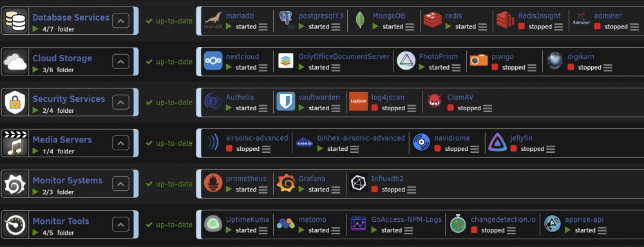Screen dimensions: 644x247
Task: Collapse the Cloud Storage folder
Action: [x=121, y=62]
